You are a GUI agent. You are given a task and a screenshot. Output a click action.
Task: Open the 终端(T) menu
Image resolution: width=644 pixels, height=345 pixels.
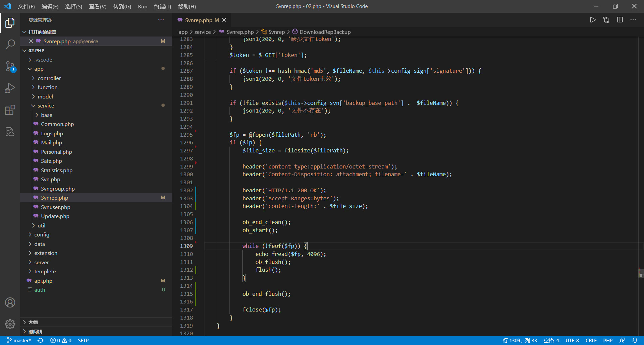[162, 6]
